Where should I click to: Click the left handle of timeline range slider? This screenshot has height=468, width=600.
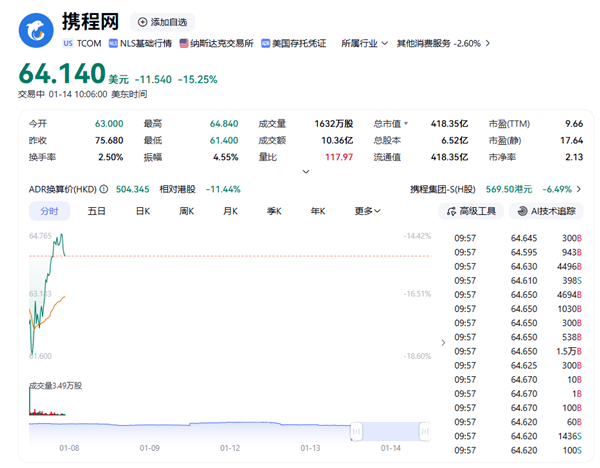point(355,432)
